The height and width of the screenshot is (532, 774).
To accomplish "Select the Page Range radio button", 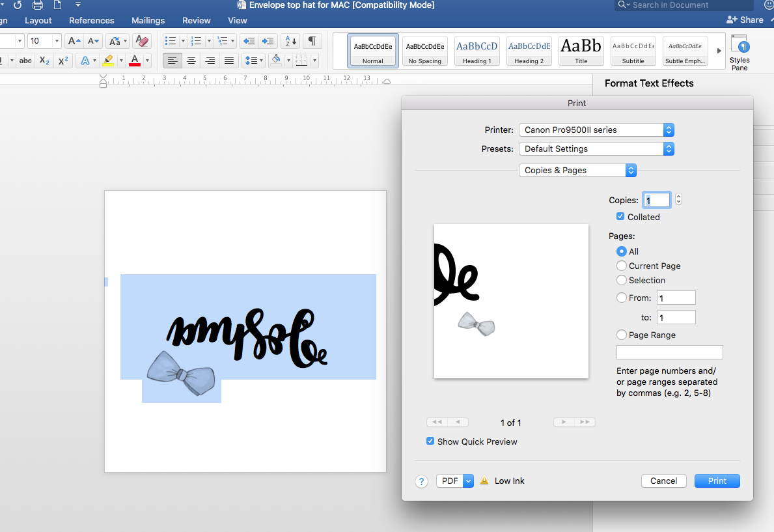I will tap(622, 335).
